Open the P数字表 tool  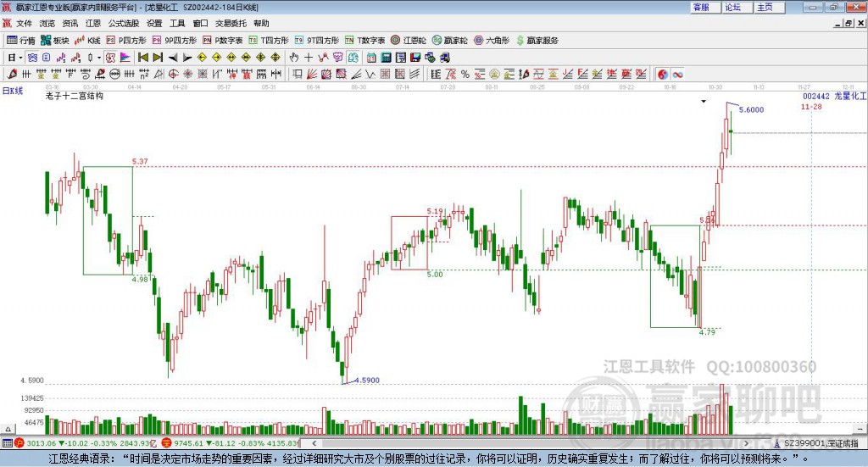click(223, 41)
